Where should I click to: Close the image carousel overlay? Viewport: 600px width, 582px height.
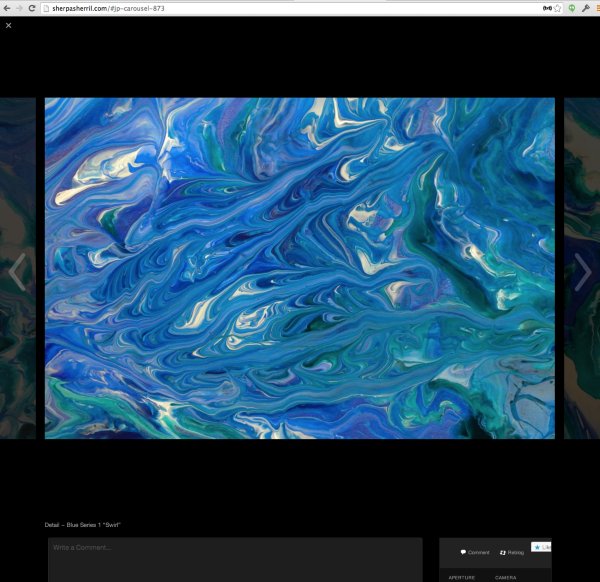pyautogui.click(x=9, y=25)
